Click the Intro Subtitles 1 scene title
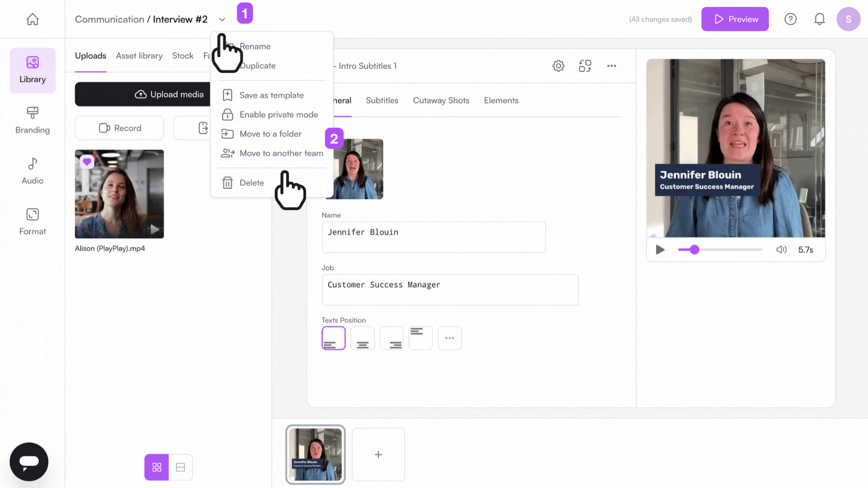 point(368,66)
